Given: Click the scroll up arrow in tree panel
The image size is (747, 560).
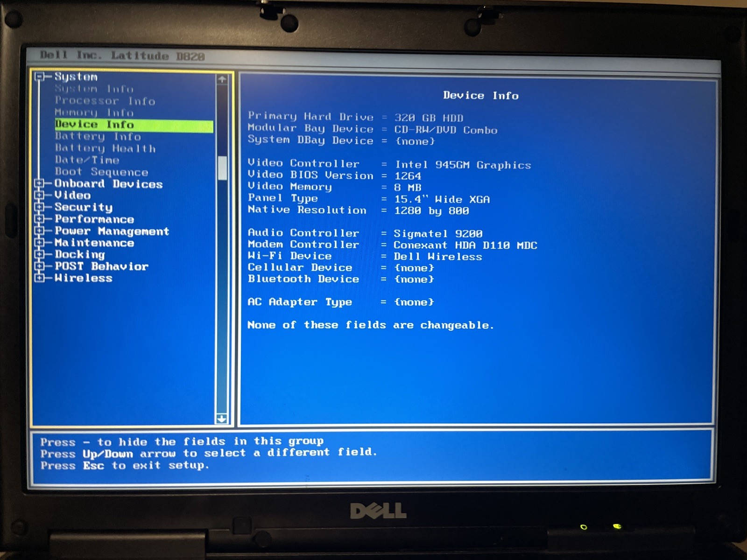Looking at the screenshot, I should [222, 79].
